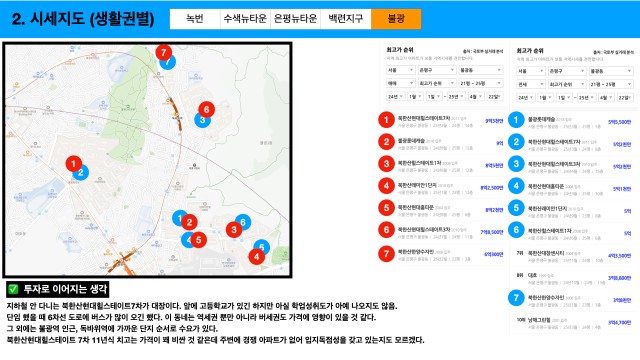Click the green checkmark beside 투자로 이어지는 생각
640x360 pixels.
click(x=13, y=289)
